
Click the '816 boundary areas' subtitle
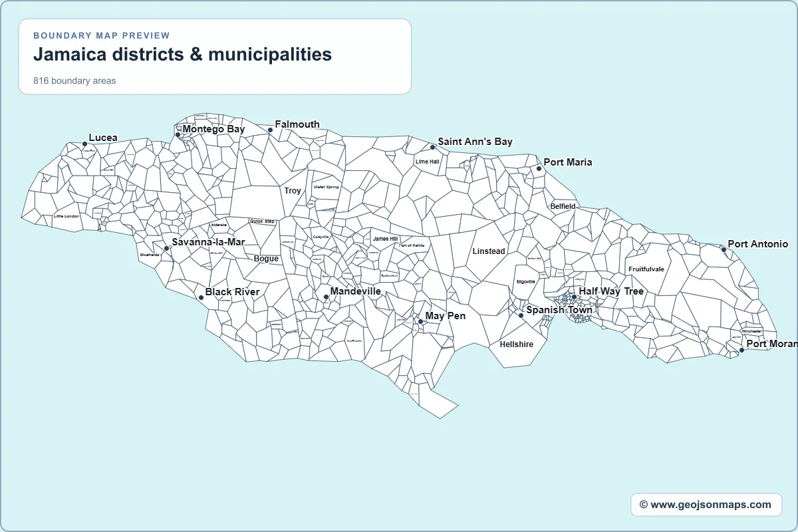[74, 81]
